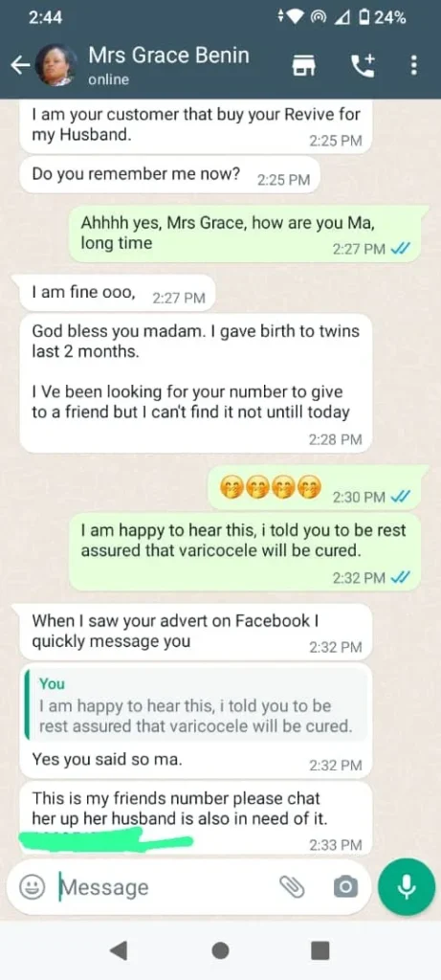Tap the paperclip attachment icon

coord(291,886)
